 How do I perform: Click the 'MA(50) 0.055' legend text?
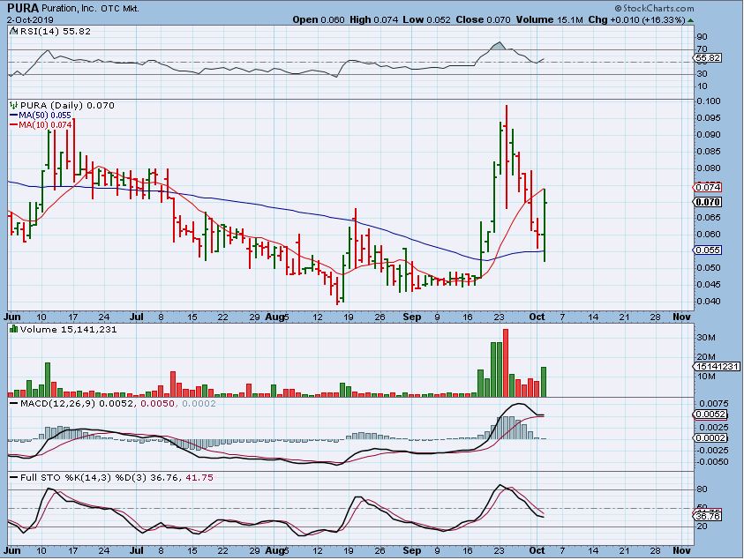pos(45,116)
